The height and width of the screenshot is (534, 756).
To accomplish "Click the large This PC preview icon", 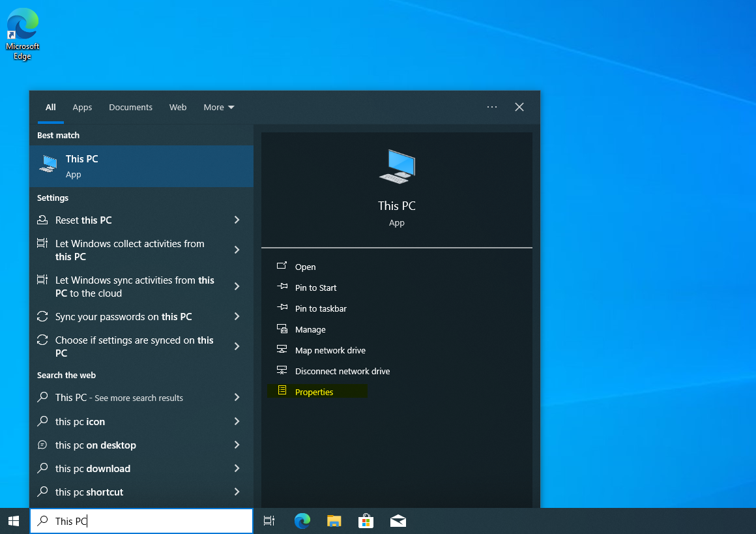I will click(397, 166).
